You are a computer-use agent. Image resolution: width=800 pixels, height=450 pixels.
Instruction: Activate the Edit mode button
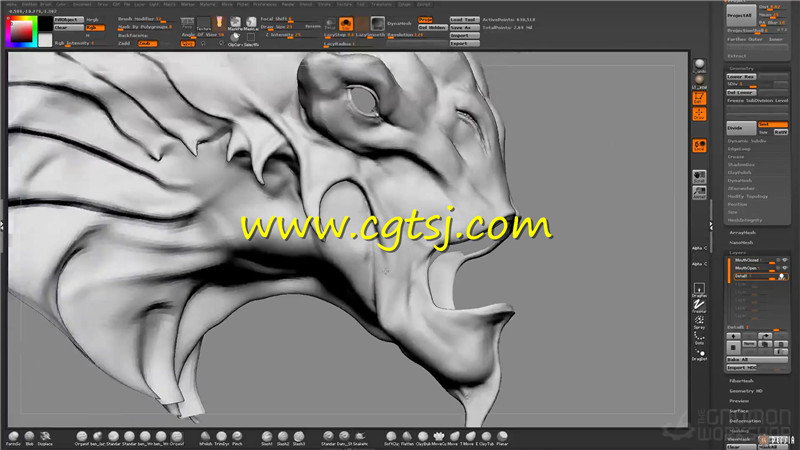coord(699,98)
